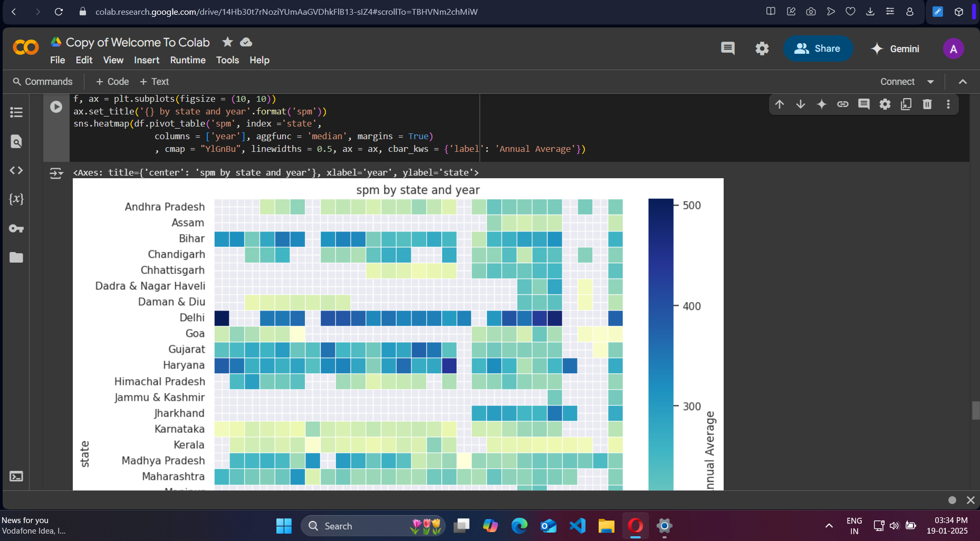The width and height of the screenshot is (980, 541).
Task: Copy link to cell icon
Action: point(843,104)
